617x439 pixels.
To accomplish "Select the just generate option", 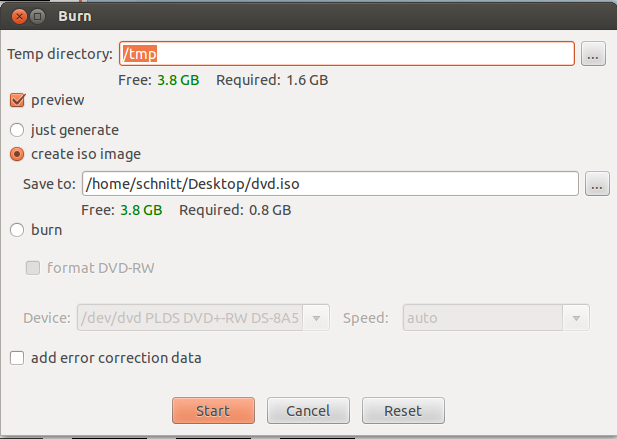I will pos(17,129).
